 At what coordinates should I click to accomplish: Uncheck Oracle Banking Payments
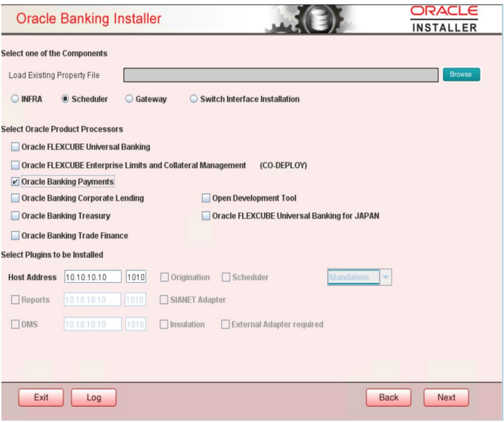[x=15, y=182]
